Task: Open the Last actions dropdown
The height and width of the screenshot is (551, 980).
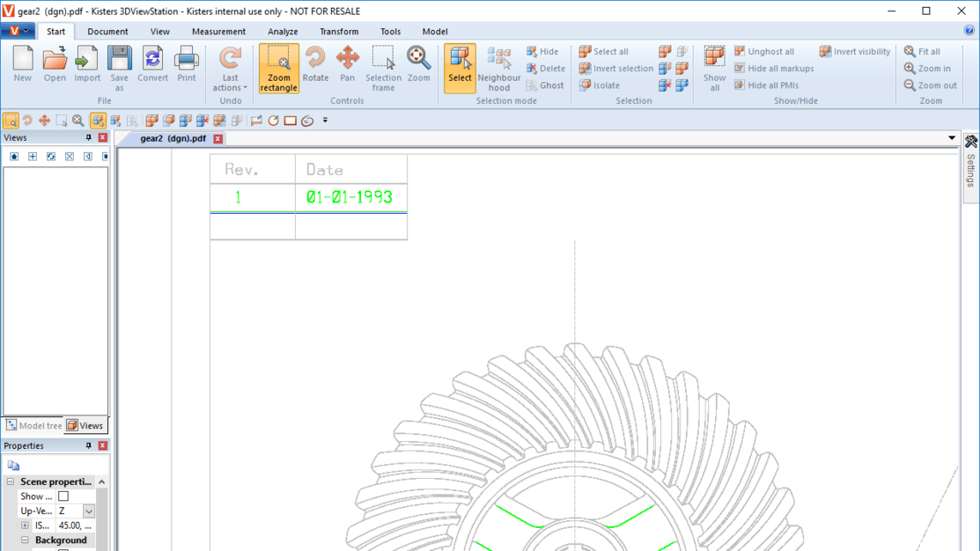Action: point(230,69)
